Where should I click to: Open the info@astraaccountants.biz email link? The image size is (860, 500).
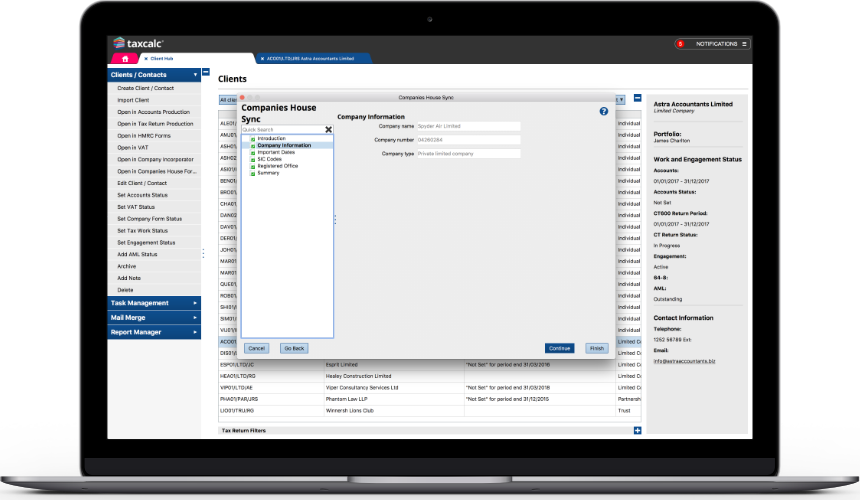point(684,361)
